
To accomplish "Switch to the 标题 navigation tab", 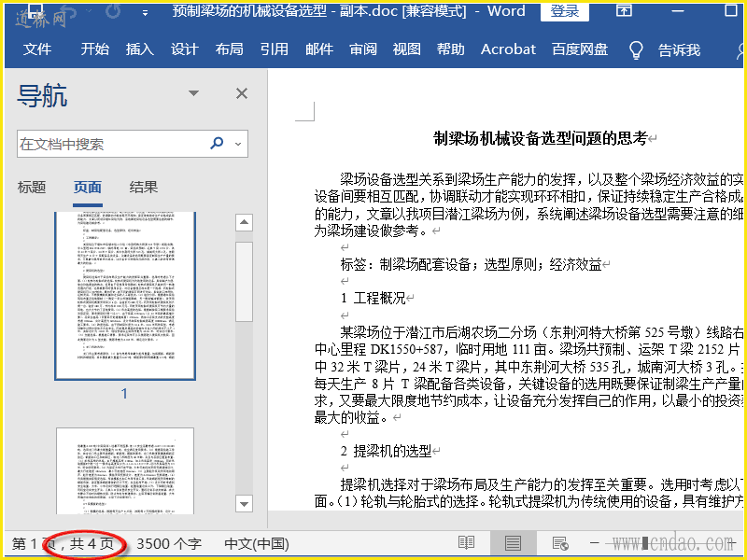I will (32, 188).
